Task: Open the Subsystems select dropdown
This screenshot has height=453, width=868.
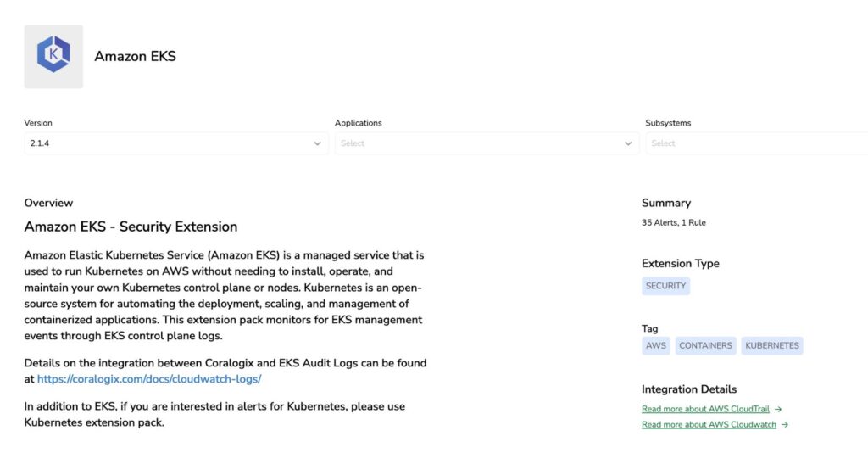Action: tap(754, 143)
